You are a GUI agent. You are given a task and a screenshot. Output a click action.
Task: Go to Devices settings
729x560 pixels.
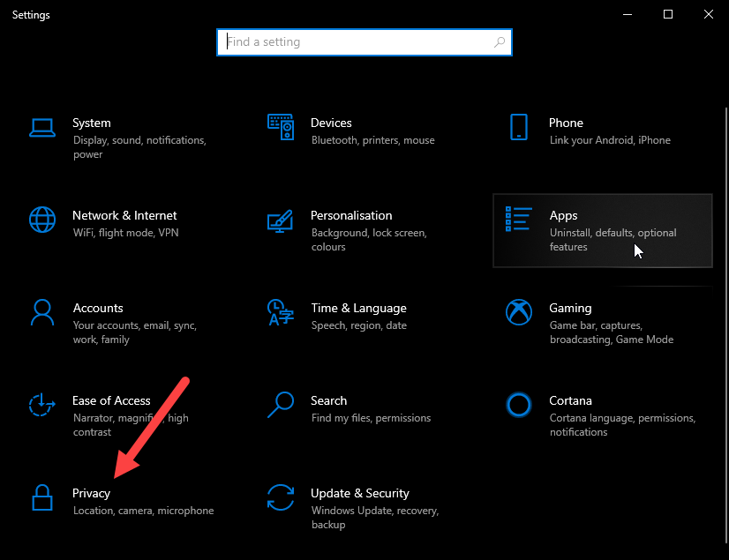coord(331,123)
